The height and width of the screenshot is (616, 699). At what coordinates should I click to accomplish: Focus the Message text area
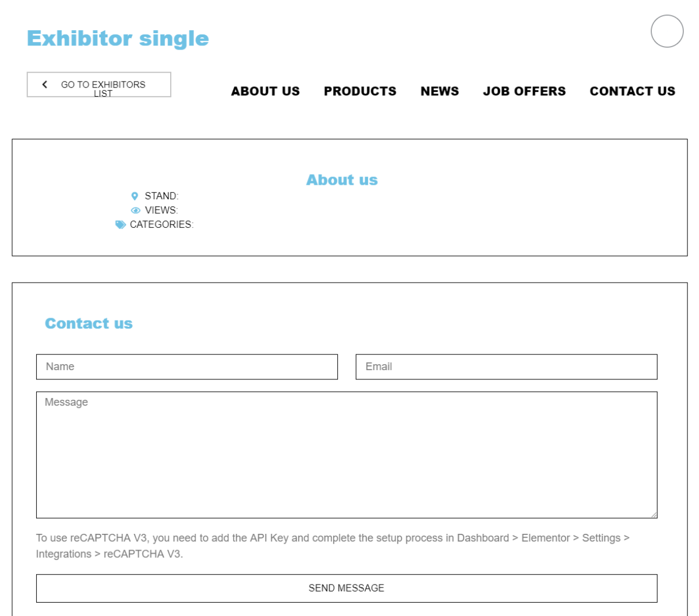(347, 455)
